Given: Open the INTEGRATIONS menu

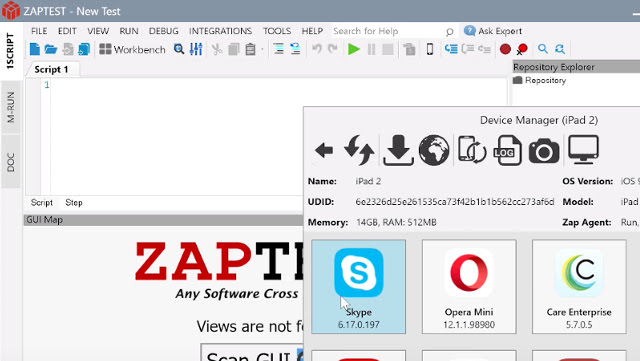Looking at the screenshot, I should (220, 31).
